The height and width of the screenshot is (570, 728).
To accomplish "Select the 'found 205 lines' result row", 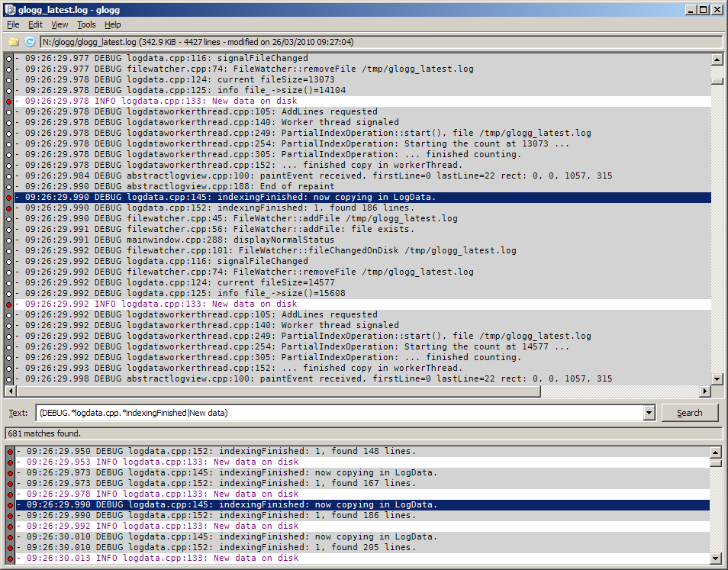I will tap(305, 547).
